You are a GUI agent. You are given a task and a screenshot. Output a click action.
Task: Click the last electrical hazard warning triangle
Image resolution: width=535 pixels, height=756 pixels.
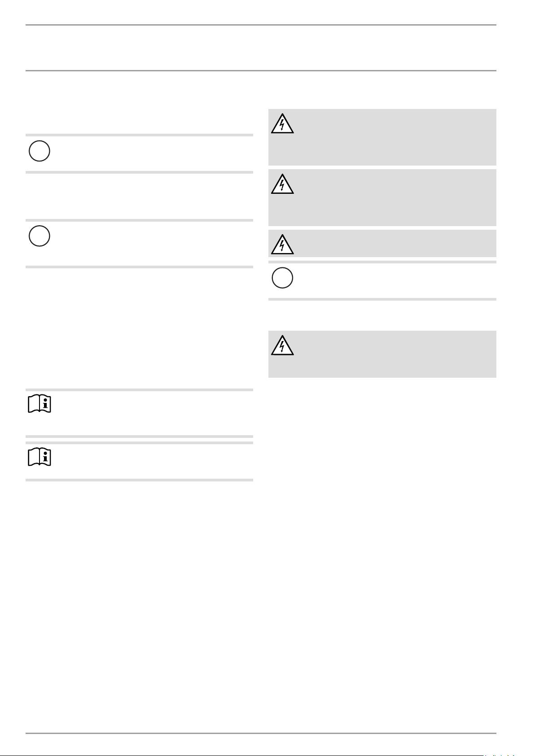point(282,345)
